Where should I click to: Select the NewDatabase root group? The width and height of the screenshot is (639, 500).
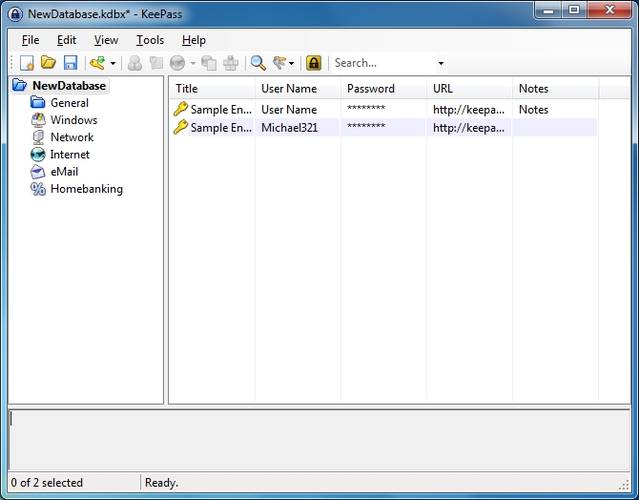pyautogui.click(x=69, y=86)
